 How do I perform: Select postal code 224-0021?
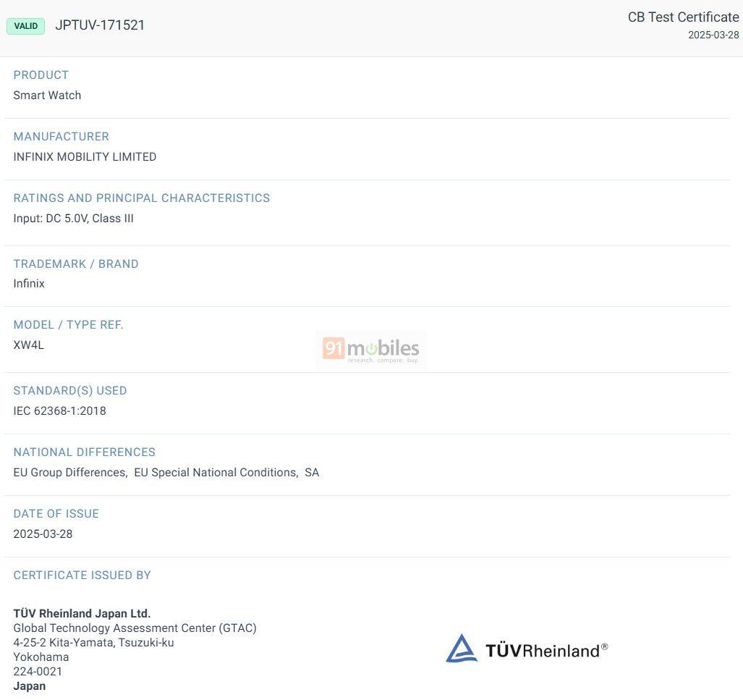pos(38,672)
